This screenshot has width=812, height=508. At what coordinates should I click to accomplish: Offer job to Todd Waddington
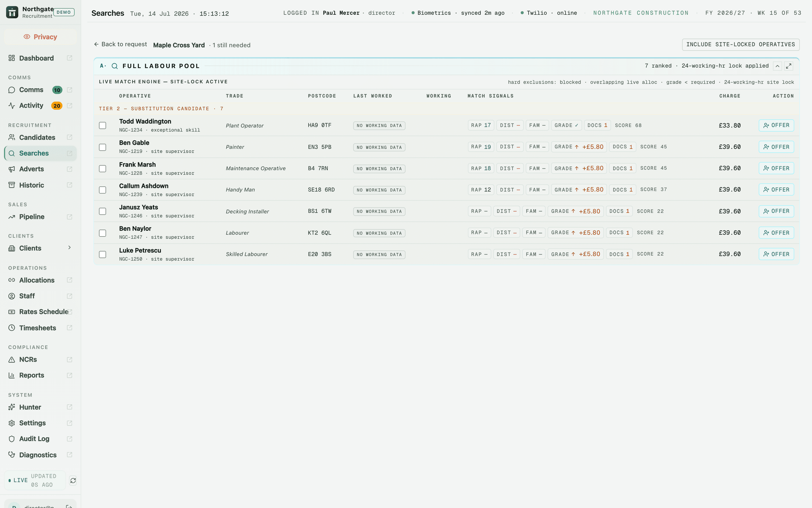776,125
